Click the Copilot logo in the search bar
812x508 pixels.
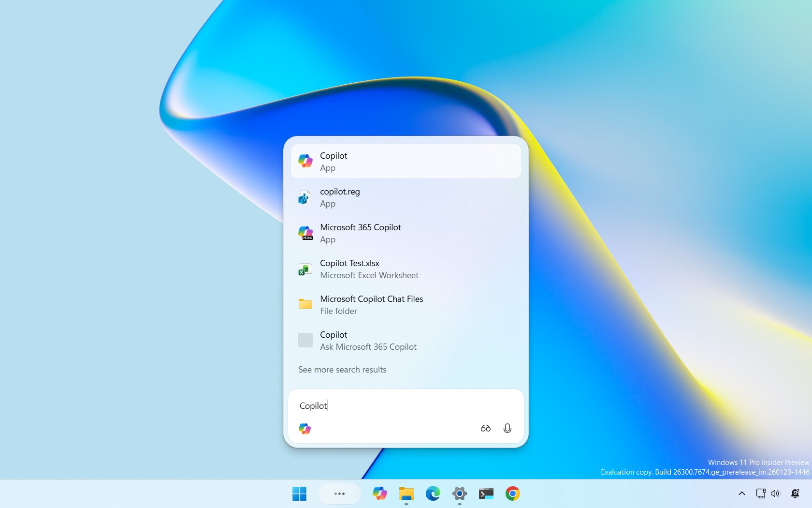305,429
